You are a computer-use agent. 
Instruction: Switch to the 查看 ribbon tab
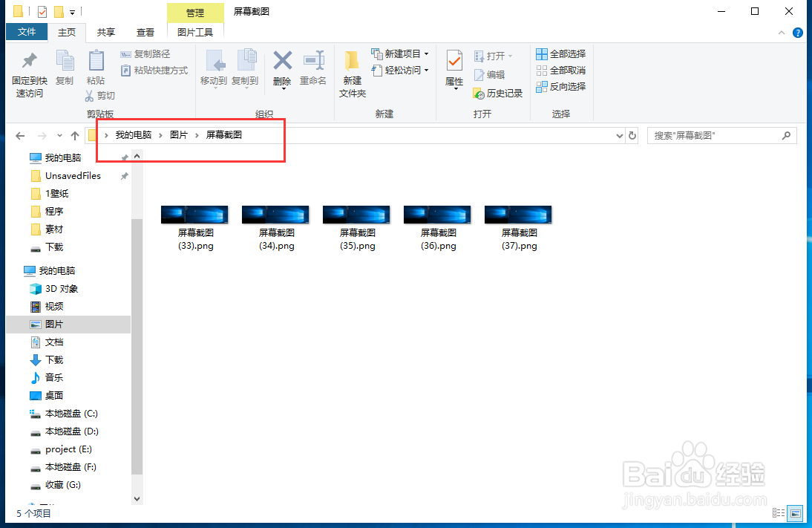[x=145, y=32]
